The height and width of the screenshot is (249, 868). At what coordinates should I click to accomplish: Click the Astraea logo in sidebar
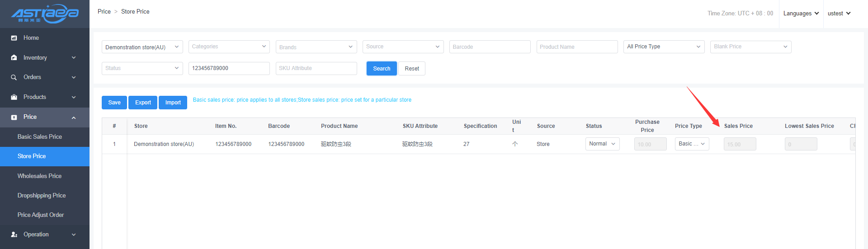point(45,14)
